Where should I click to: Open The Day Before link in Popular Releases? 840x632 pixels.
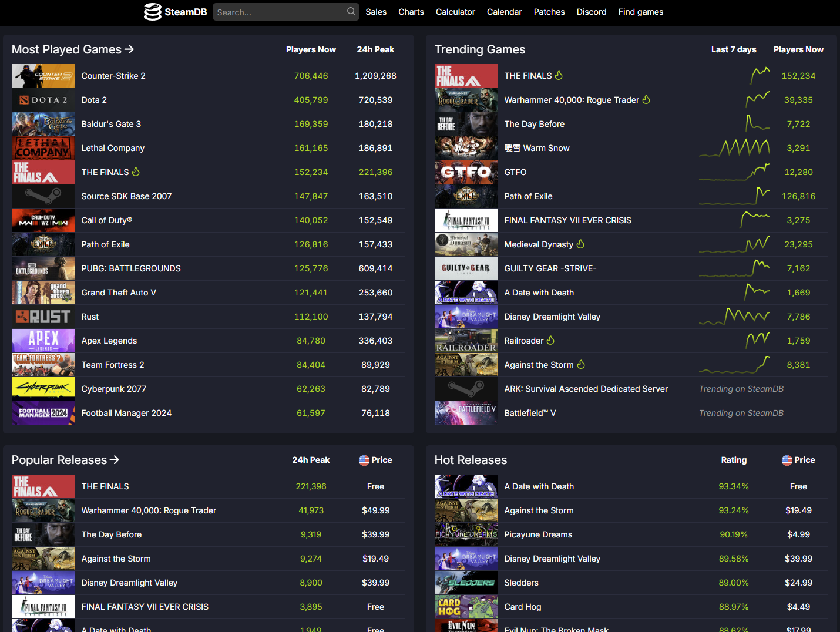tap(112, 534)
